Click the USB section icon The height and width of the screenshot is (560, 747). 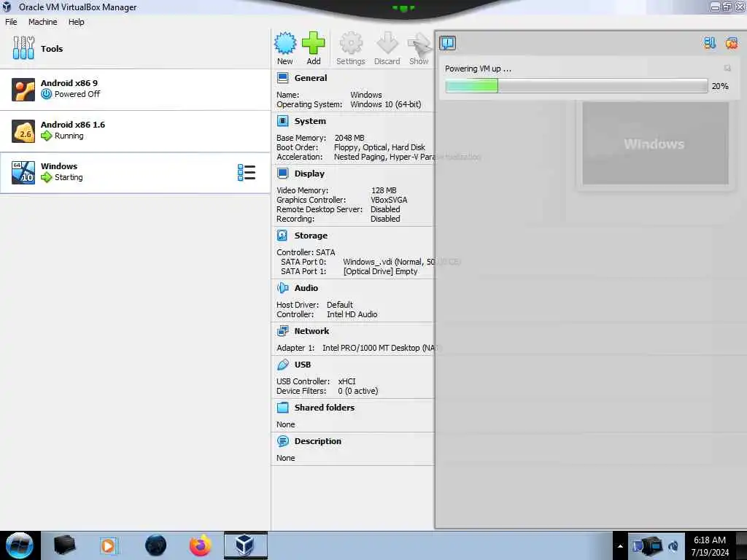click(x=282, y=365)
